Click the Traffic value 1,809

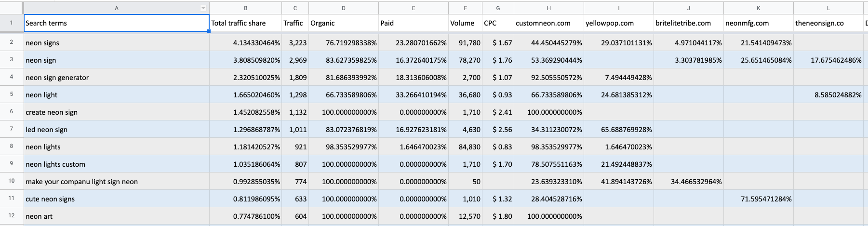pos(295,77)
